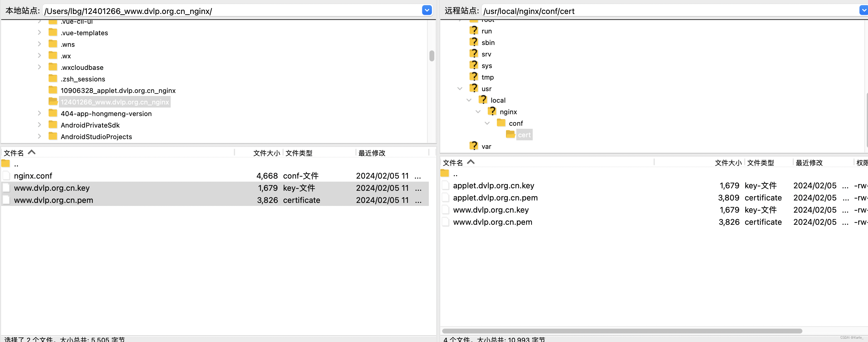Screen dimensions: 868x342
Task: Sort local files by 最近修改 column
Action: click(x=392, y=153)
